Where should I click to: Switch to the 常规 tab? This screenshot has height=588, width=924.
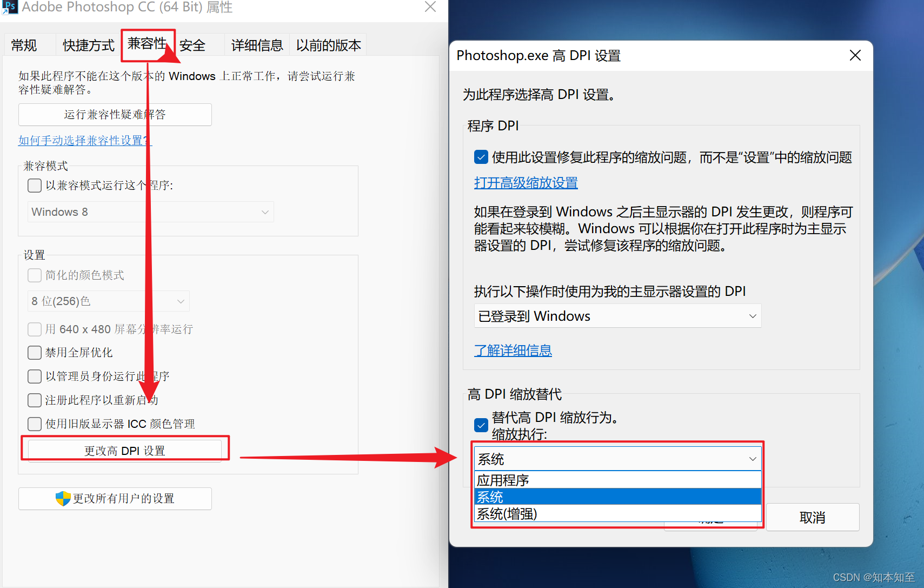[x=24, y=45]
